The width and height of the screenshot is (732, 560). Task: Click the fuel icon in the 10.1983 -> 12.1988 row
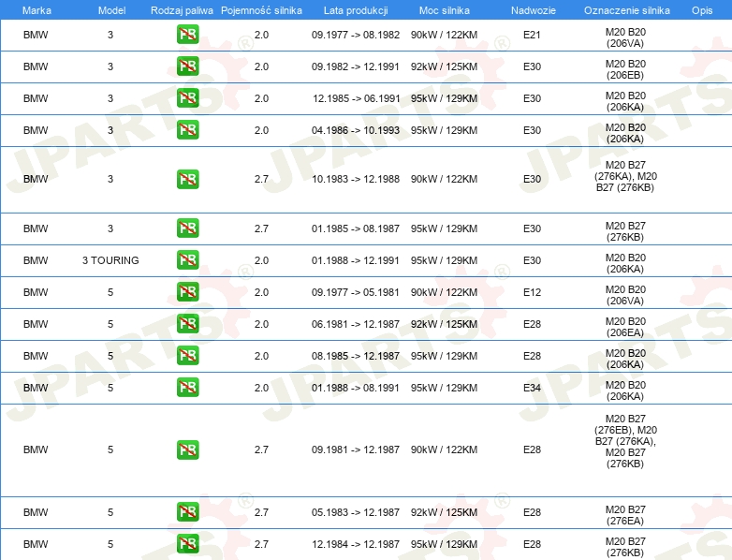[187, 180]
